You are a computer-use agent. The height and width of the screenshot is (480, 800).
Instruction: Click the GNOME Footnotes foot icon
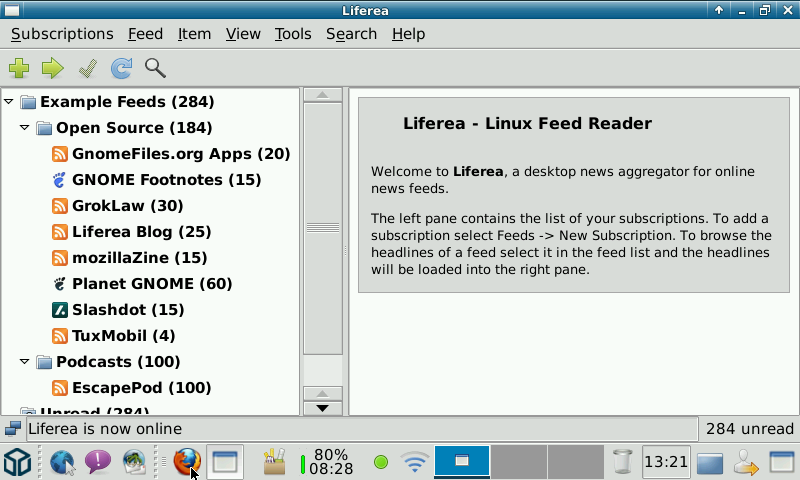point(60,180)
